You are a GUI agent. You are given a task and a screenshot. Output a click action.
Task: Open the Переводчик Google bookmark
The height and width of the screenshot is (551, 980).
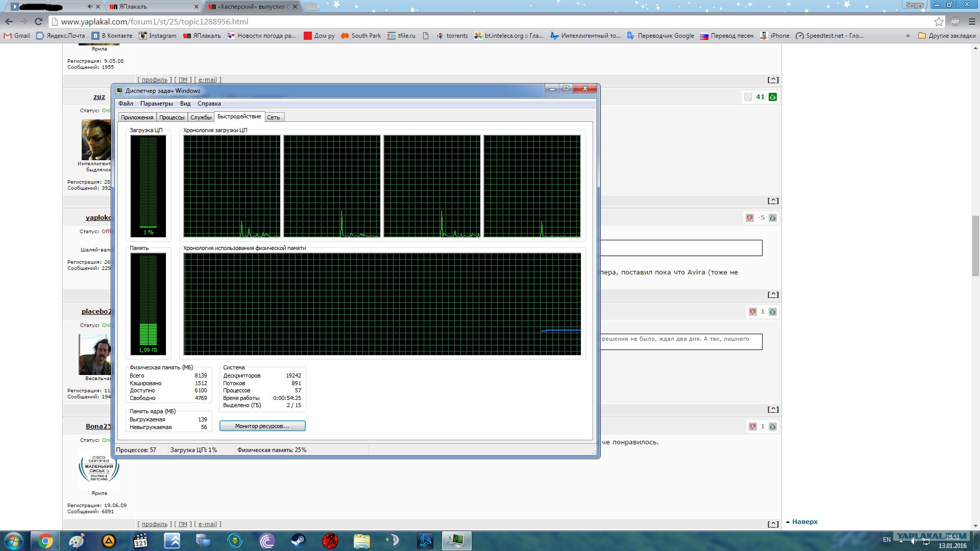pos(660,36)
